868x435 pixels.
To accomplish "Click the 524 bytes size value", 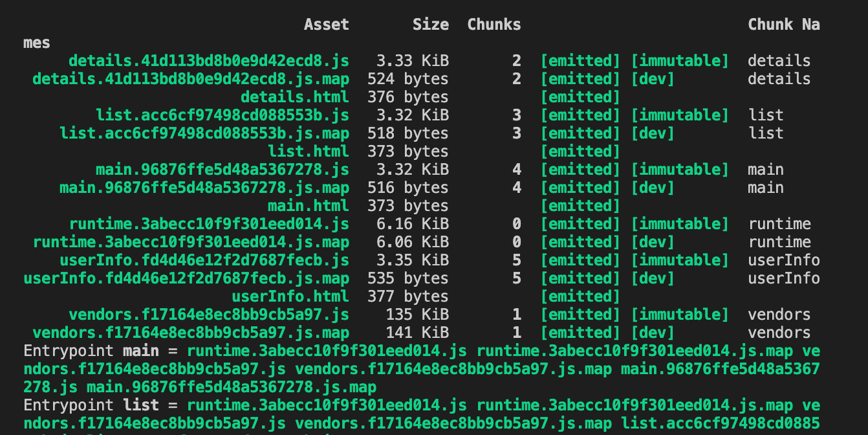I will [408, 79].
